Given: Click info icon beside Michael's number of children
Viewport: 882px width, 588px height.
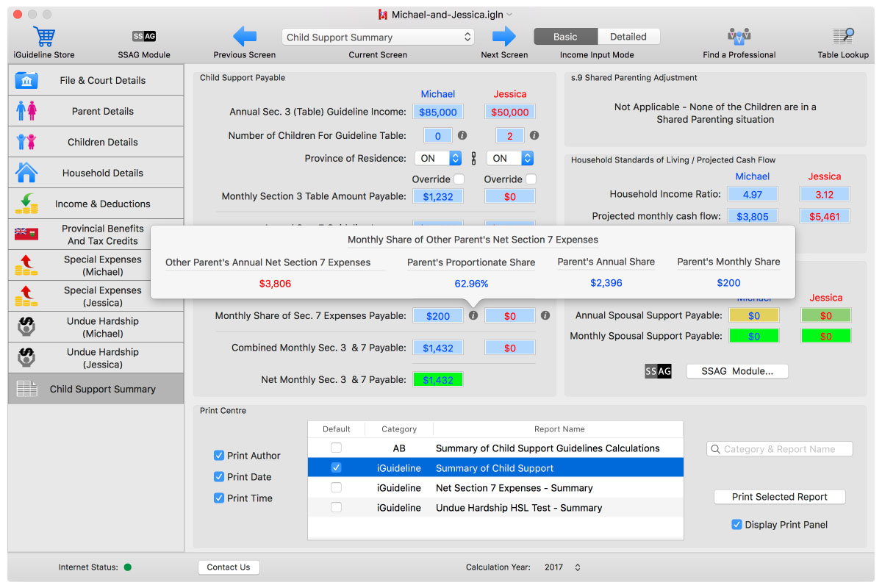Looking at the screenshot, I should (x=462, y=136).
